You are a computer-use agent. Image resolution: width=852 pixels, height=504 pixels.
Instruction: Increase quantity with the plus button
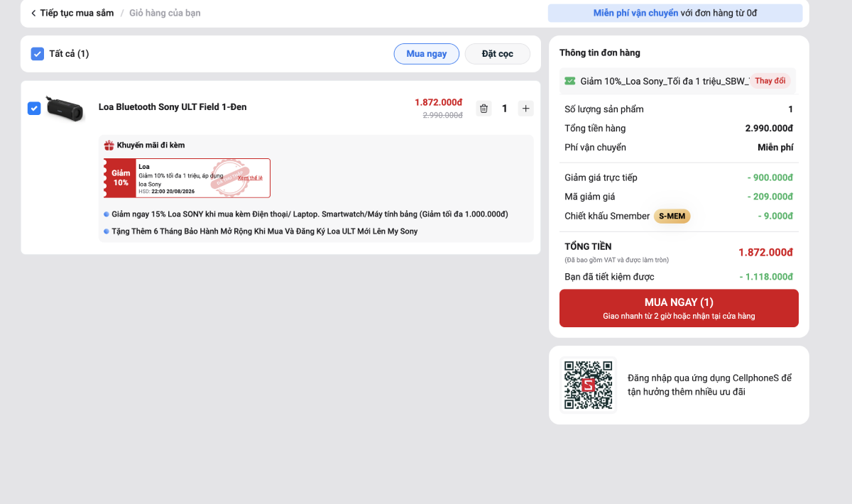(525, 109)
